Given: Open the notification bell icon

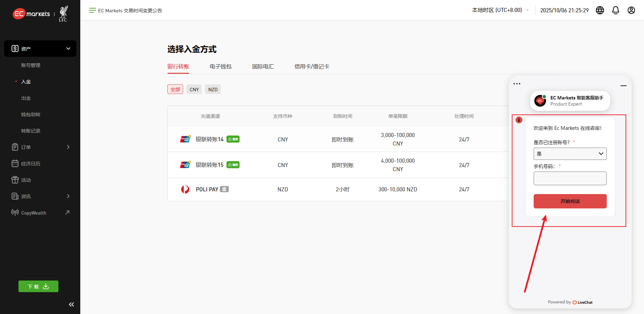Looking at the screenshot, I should click(615, 10).
